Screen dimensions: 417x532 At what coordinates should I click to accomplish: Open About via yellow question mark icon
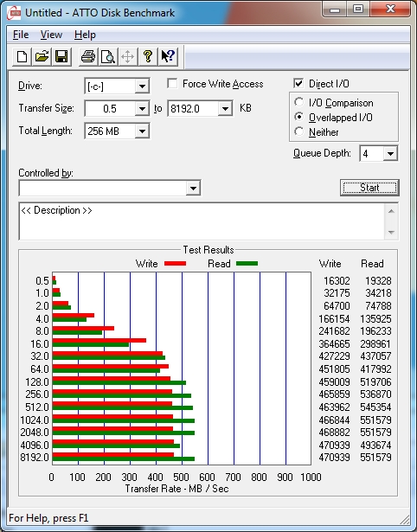(148, 56)
